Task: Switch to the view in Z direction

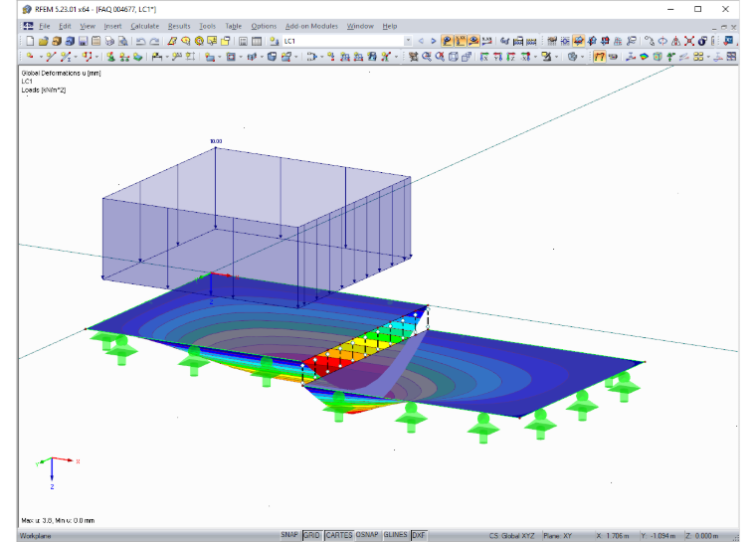Action: pyautogui.click(x=510, y=57)
